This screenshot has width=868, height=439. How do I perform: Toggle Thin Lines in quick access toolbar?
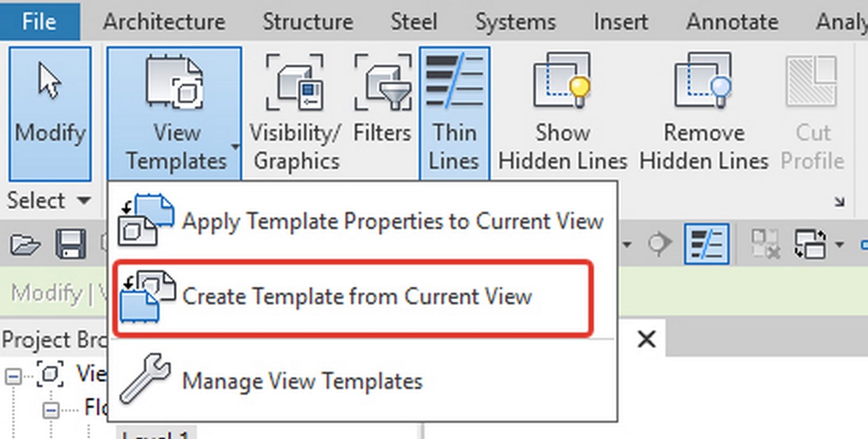click(x=706, y=244)
